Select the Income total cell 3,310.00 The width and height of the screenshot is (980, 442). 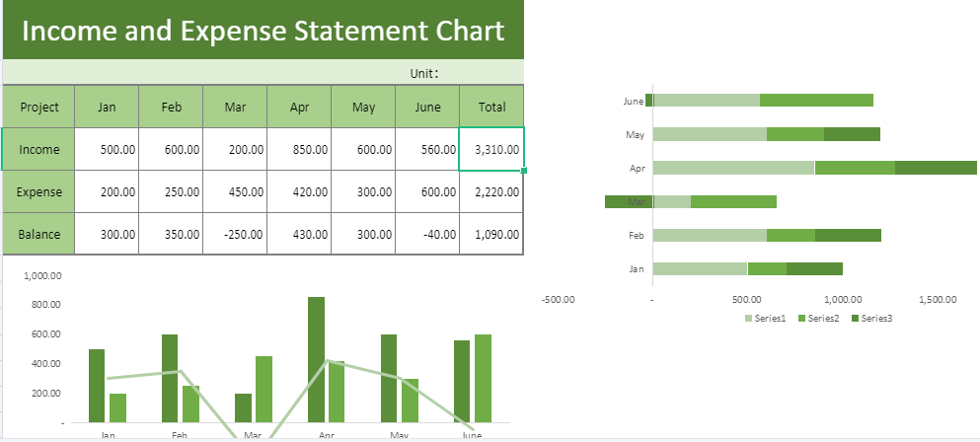coord(491,150)
